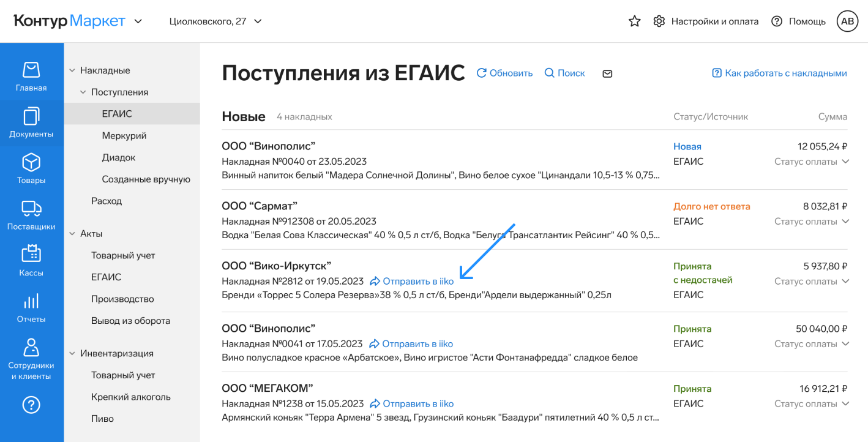868x442 pixels.
Task: Open Сотрудники и клиенты section
Action: tap(31, 359)
